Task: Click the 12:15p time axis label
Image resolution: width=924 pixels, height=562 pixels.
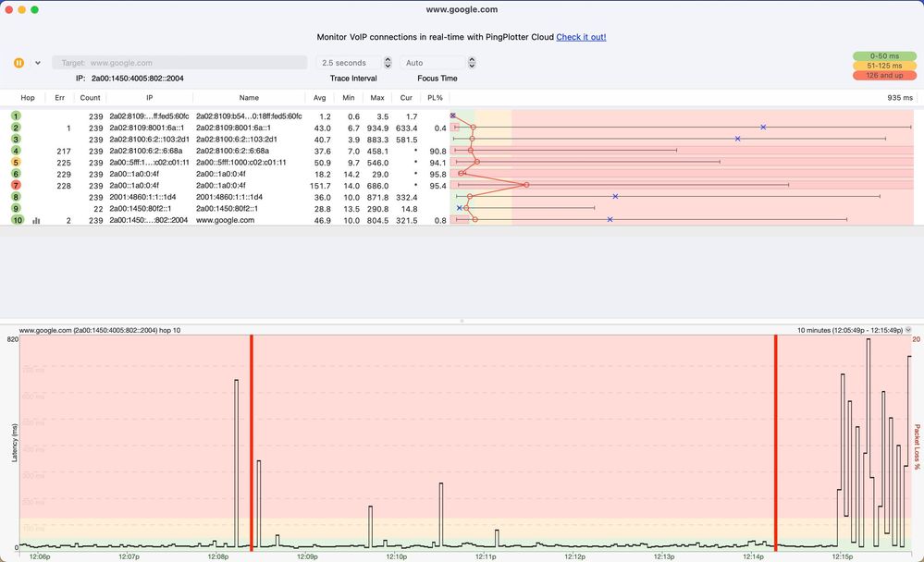Action: click(x=842, y=556)
